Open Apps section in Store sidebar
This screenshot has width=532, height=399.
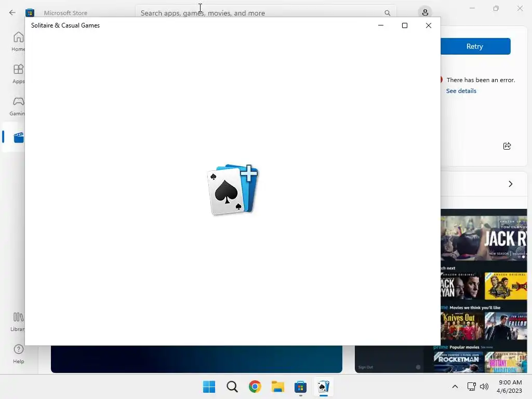[x=18, y=74]
